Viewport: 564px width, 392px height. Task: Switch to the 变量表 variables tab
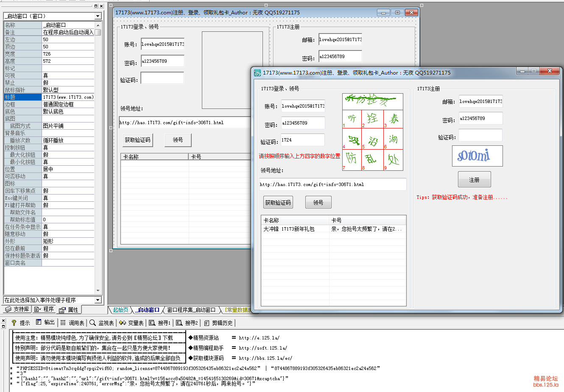click(131, 323)
